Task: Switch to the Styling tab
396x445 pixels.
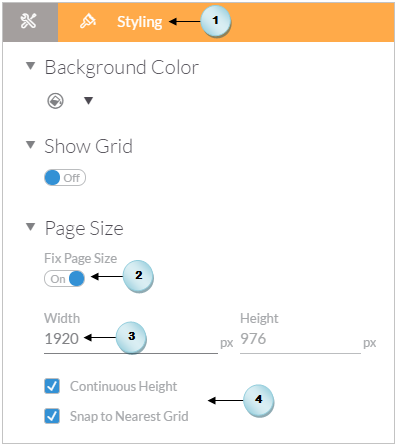Action: (140, 22)
